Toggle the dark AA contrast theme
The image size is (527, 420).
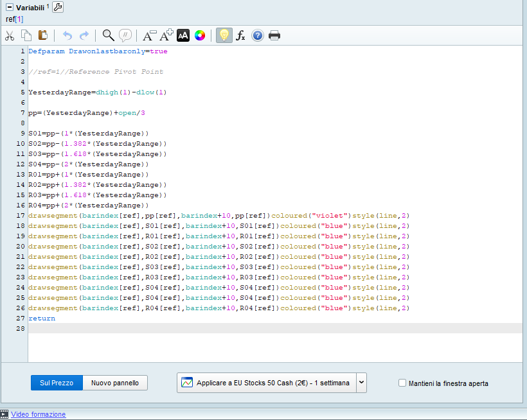(x=183, y=35)
